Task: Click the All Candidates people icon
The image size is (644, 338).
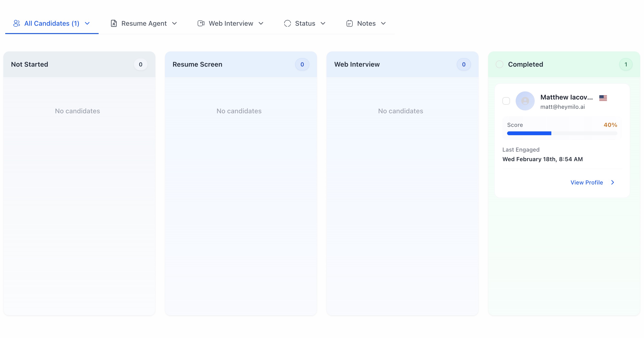Action: [x=16, y=23]
